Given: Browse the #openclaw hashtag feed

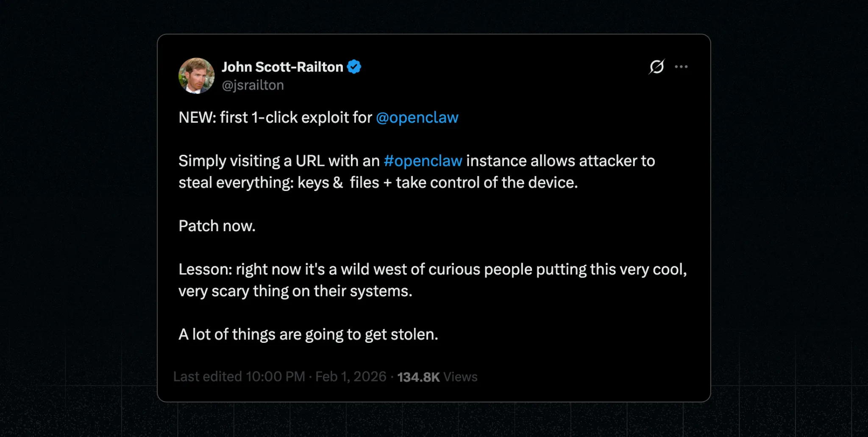Looking at the screenshot, I should pyautogui.click(x=423, y=161).
